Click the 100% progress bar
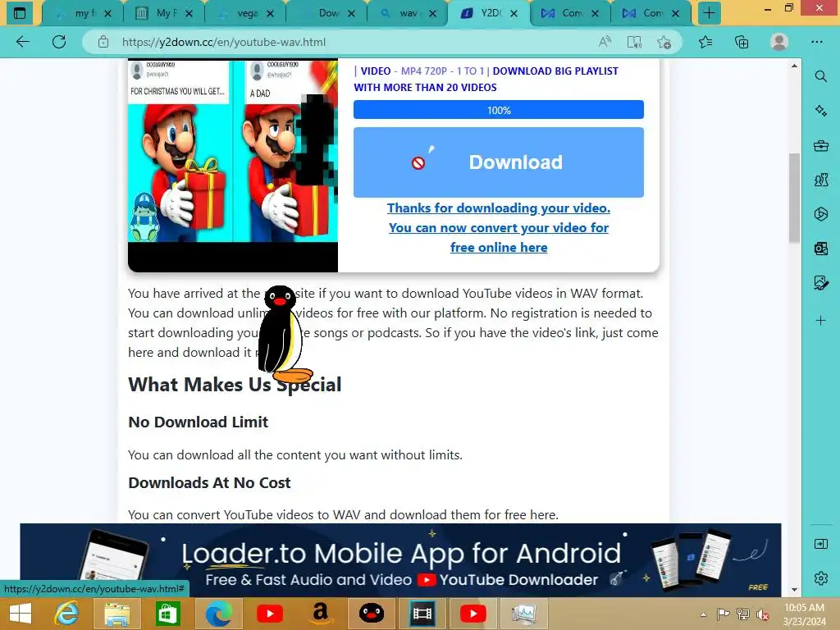 498,110
